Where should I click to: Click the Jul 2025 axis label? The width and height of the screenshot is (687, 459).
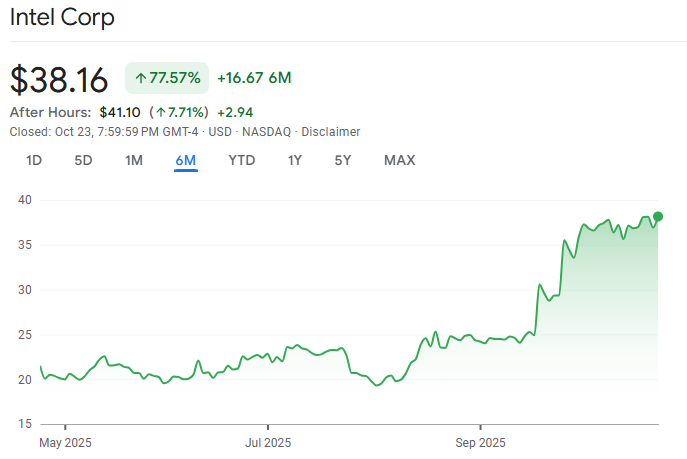coord(268,440)
